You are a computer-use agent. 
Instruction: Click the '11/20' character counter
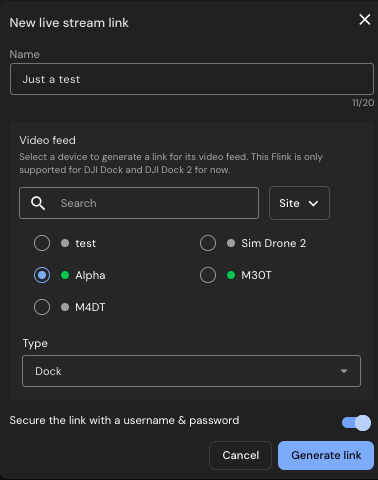pos(363,103)
